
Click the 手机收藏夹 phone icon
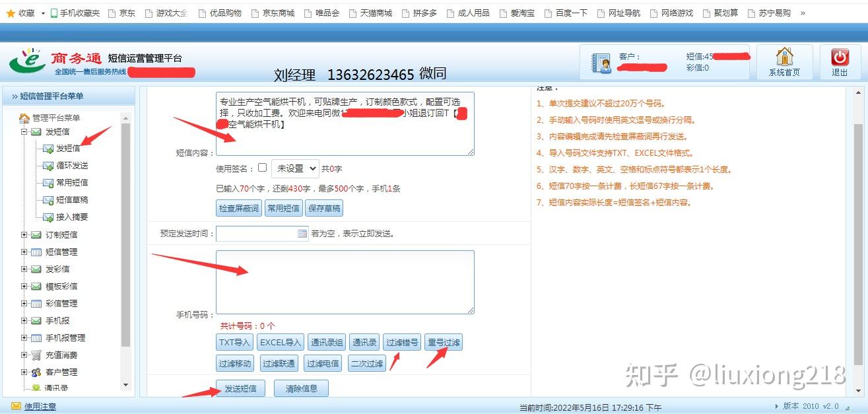(x=53, y=13)
